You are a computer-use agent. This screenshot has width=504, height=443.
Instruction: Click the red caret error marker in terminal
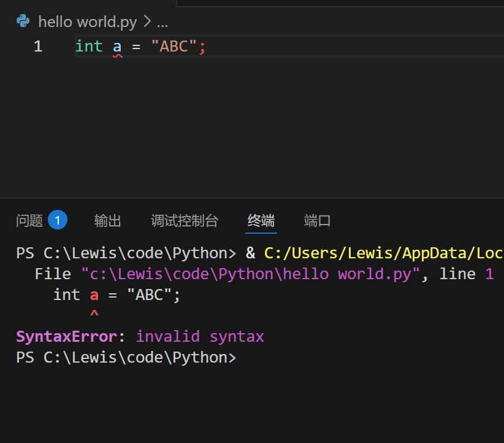pos(94,315)
